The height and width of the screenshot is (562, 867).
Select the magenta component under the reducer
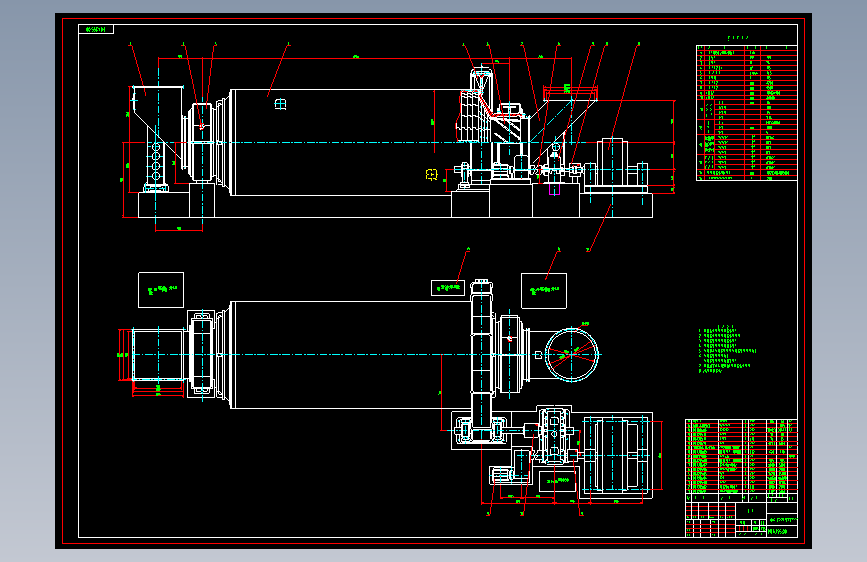[554, 190]
